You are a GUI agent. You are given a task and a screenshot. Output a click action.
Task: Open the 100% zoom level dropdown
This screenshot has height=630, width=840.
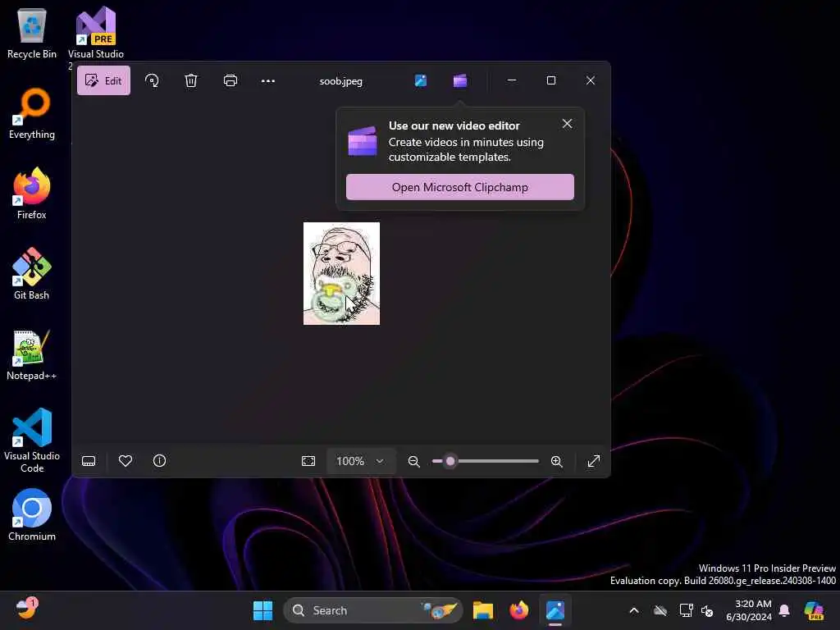coord(361,461)
